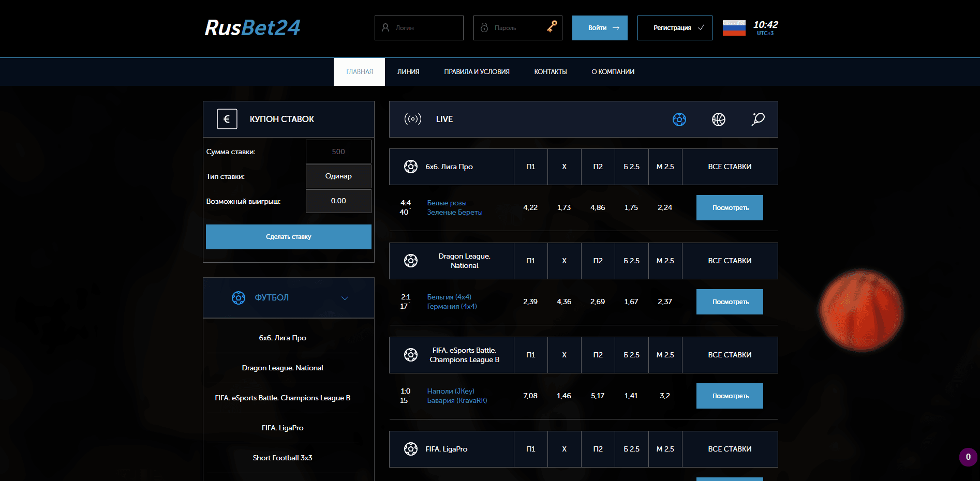
Task: Select the soccer ball LIVE filter icon
Action: [x=679, y=119]
